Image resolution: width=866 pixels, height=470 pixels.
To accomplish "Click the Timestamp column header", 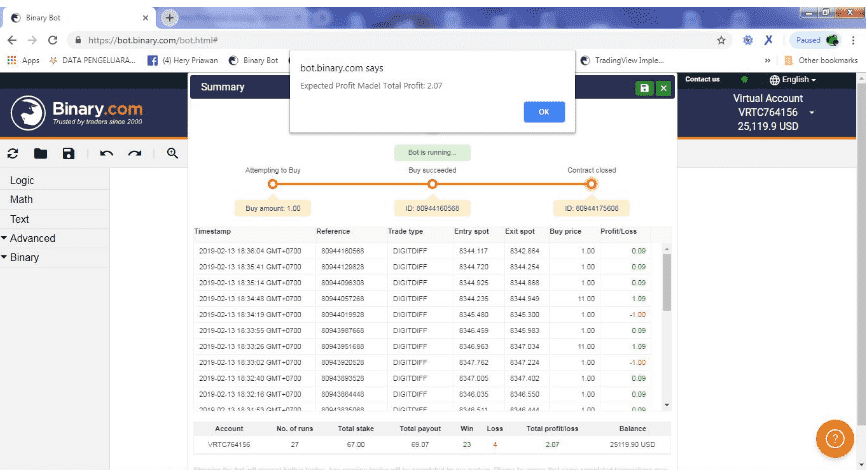I will pos(213,231).
